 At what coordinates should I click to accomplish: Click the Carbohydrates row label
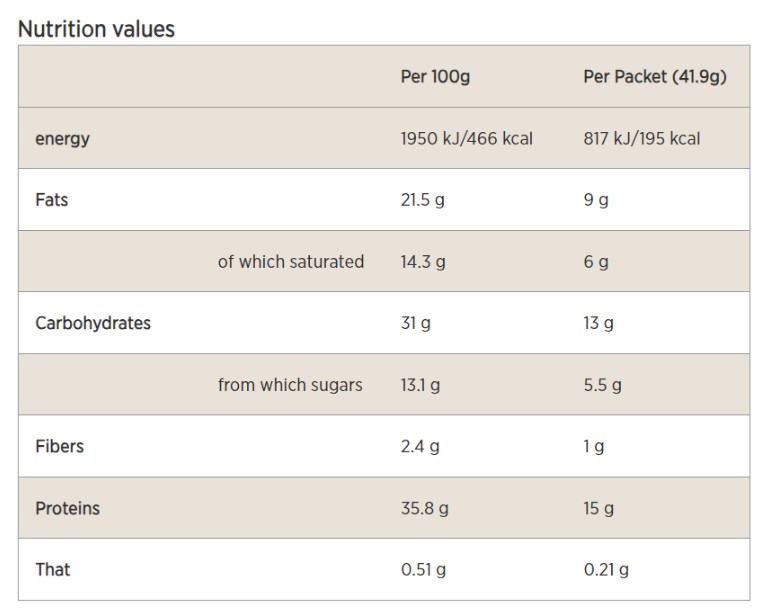93,323
